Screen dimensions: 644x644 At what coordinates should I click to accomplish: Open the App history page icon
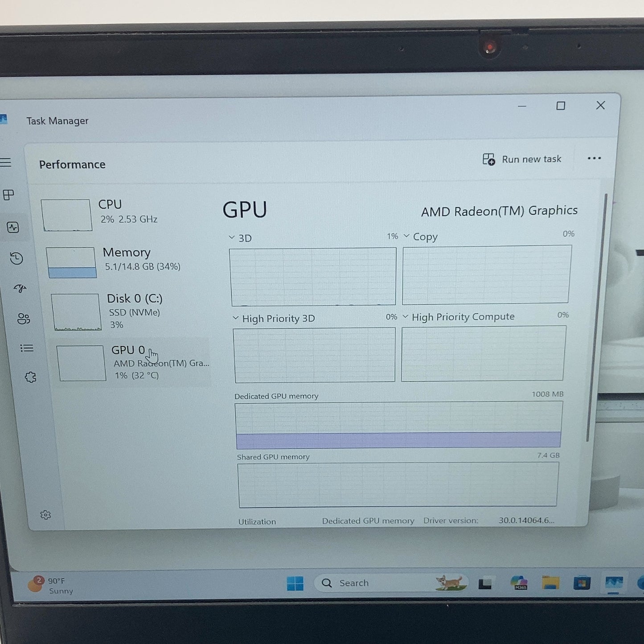pos(16,258)
